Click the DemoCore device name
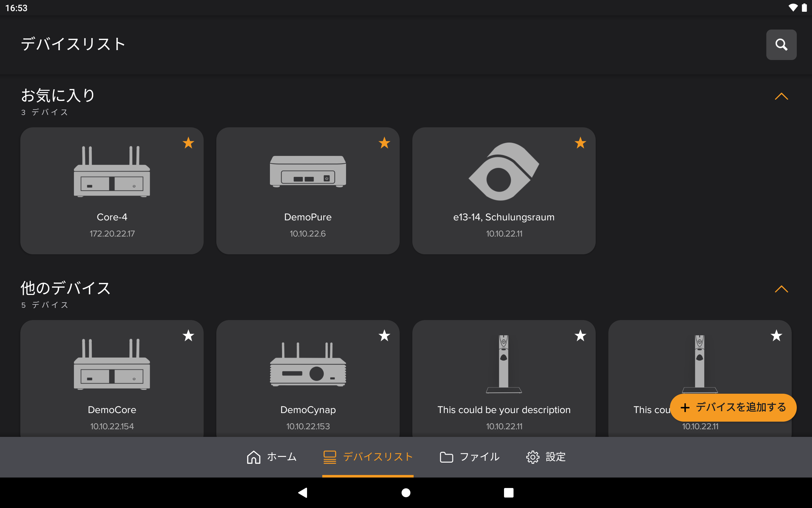Screen dimensions: 812x508 point(112,410)
